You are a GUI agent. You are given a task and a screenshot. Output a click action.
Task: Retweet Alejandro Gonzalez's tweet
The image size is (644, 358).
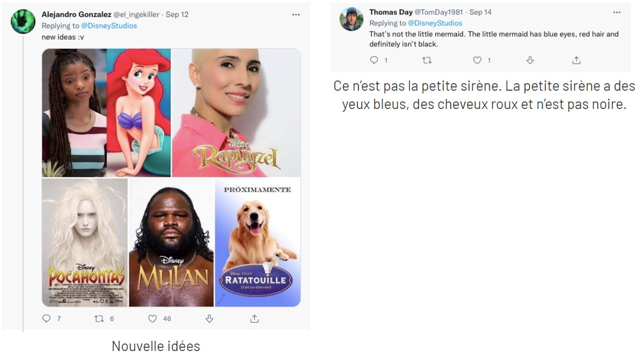99,318
